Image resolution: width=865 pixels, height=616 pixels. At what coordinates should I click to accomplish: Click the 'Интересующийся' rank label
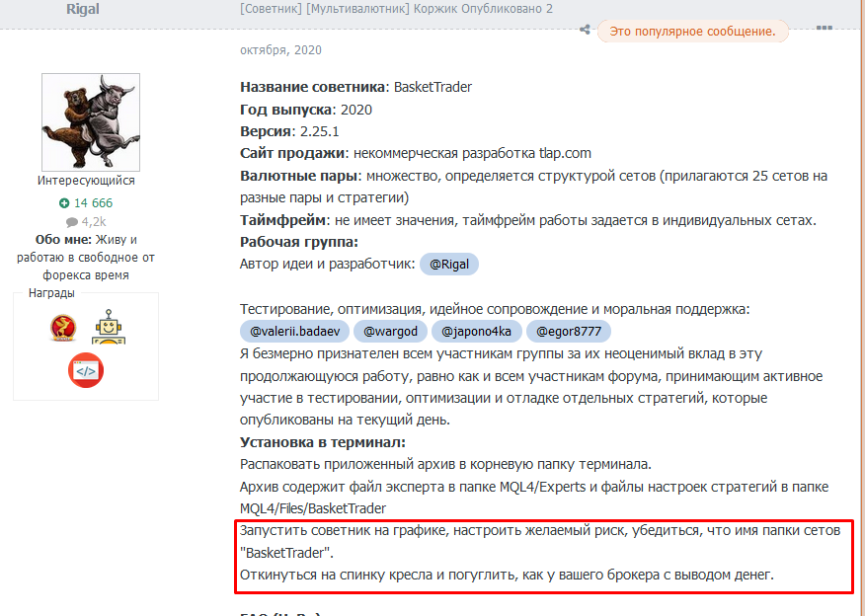[x=86, y=181]
